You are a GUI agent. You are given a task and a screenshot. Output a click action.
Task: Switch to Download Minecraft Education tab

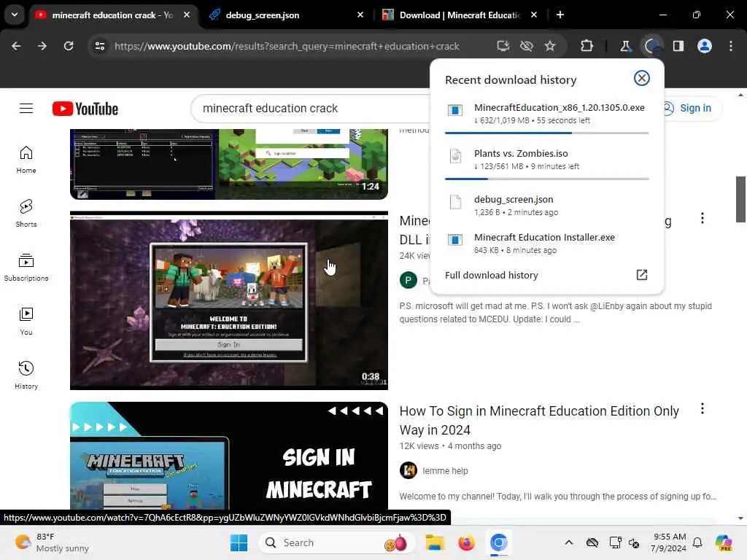460,15
